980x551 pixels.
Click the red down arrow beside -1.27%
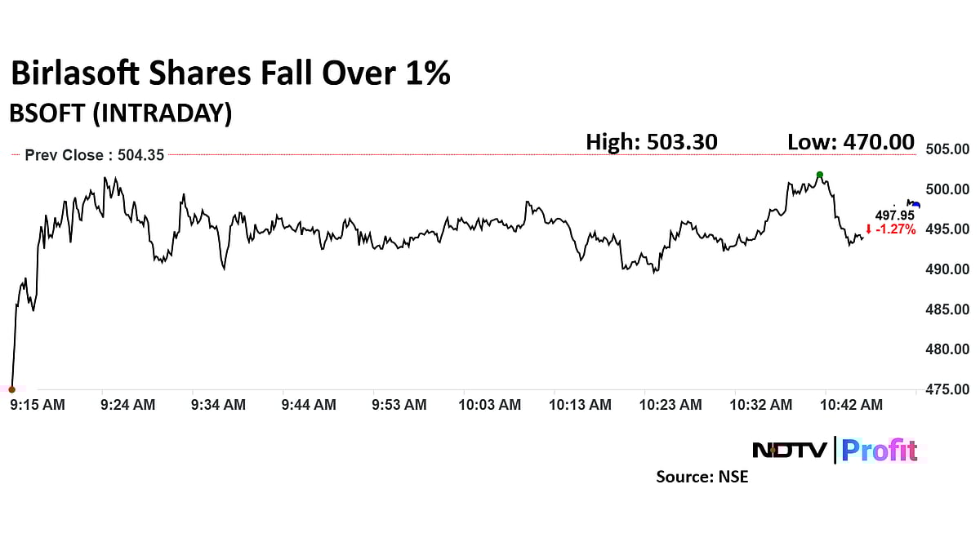coord(870,229)
